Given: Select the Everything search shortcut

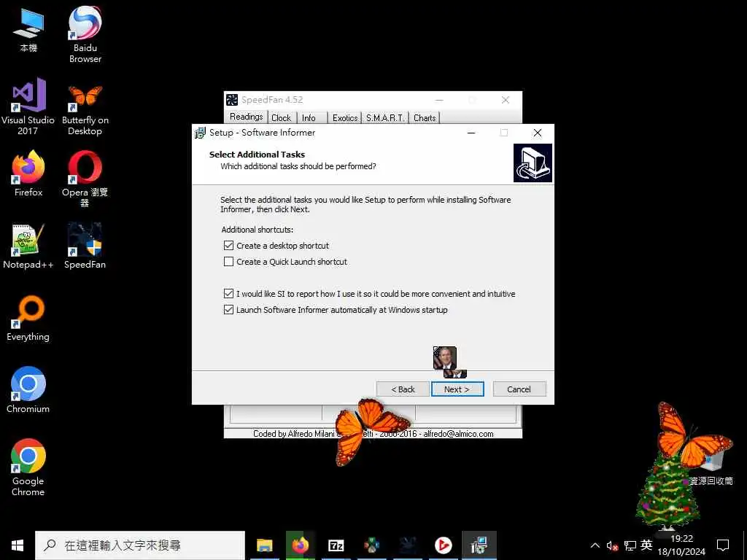Looking at the screenshot, I should (28, 319).
